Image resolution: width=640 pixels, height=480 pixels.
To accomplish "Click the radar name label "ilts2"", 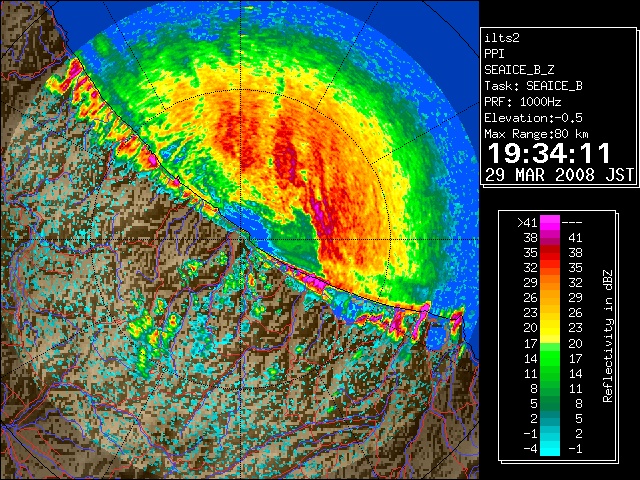I will click(x=502, y=38).
